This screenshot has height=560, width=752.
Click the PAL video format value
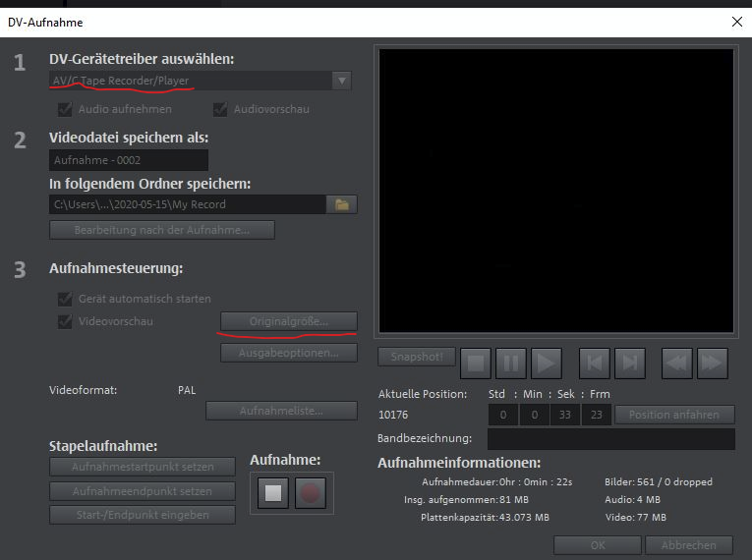187,390
